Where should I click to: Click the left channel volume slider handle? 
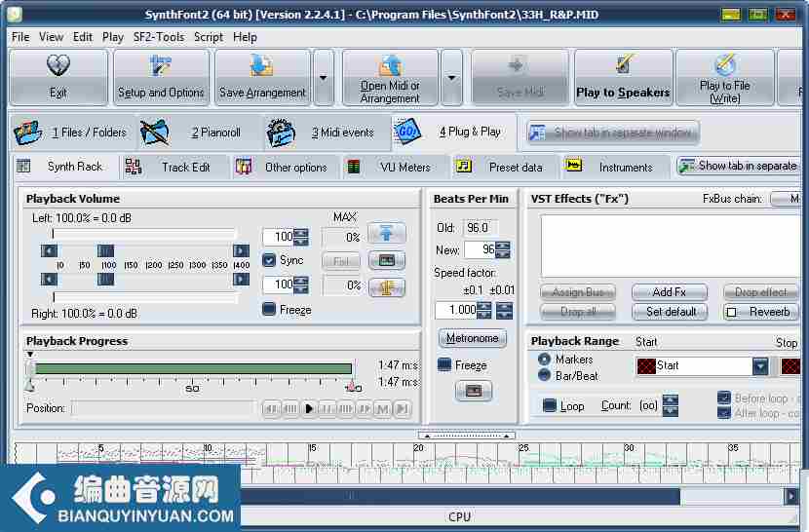point(106,250)
